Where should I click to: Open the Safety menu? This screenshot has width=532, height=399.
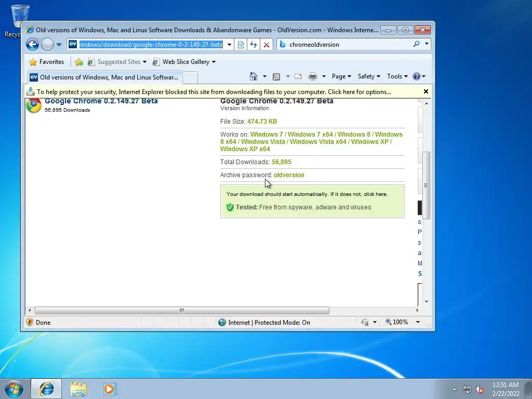(x=369, y=76)
